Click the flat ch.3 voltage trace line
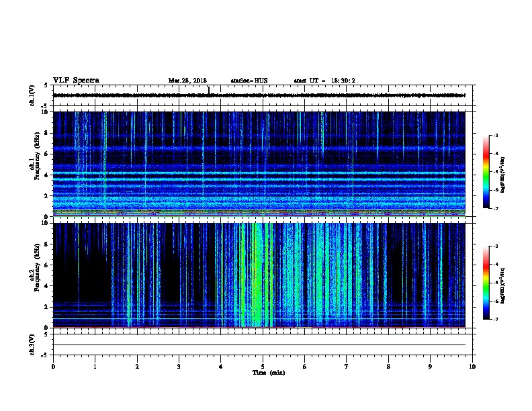 [259, 345]
